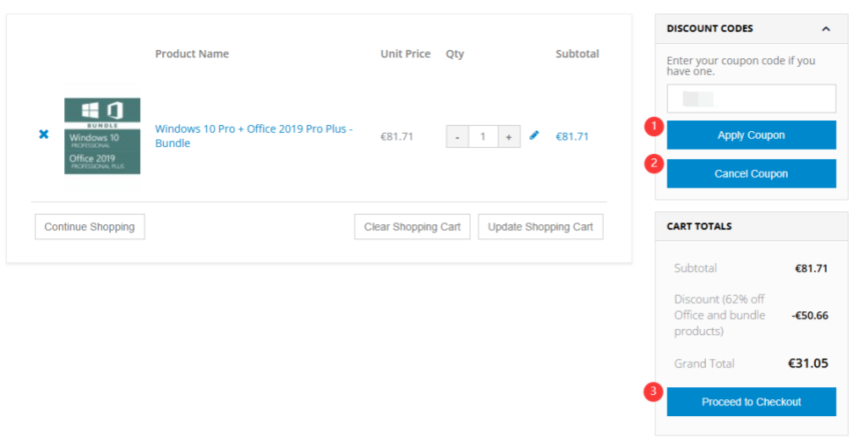Focus the coupon code input field

point(751,99)
